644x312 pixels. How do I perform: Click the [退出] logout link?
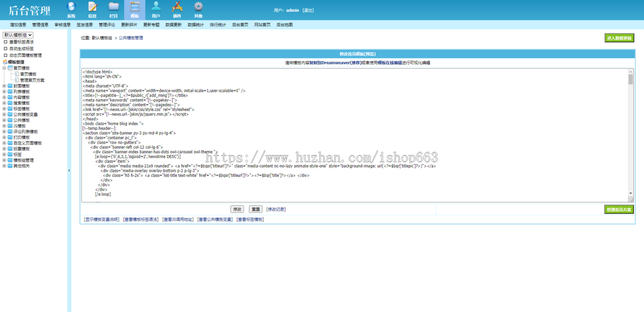point(308,10)
